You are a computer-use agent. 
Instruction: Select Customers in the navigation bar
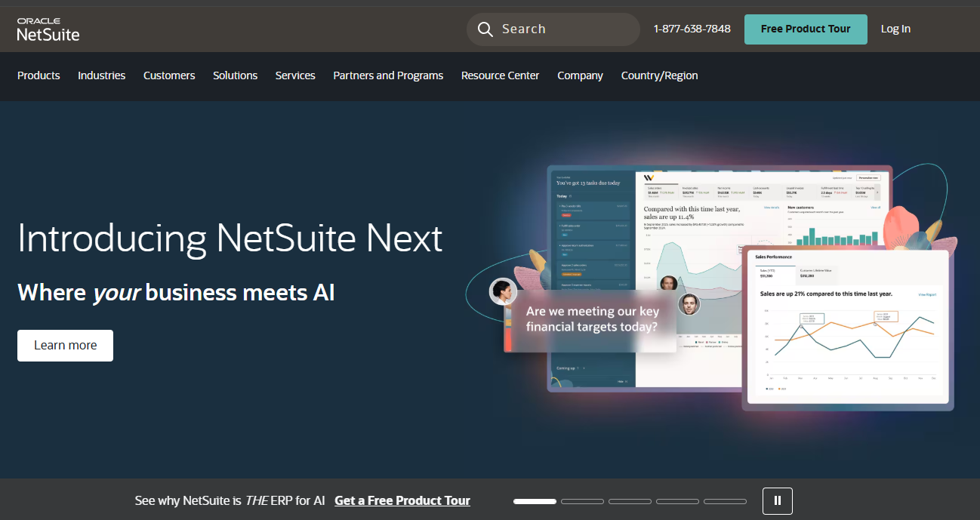coord(169,75)
